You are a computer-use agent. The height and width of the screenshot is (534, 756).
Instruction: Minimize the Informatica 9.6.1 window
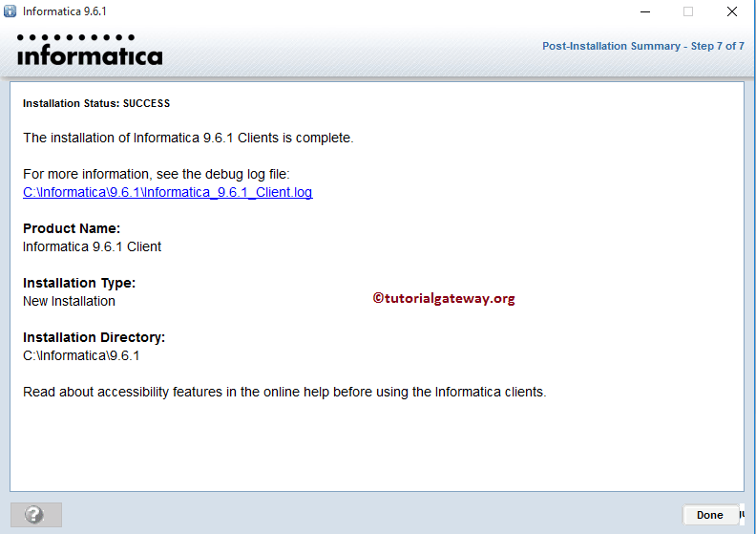click(645, 11)
